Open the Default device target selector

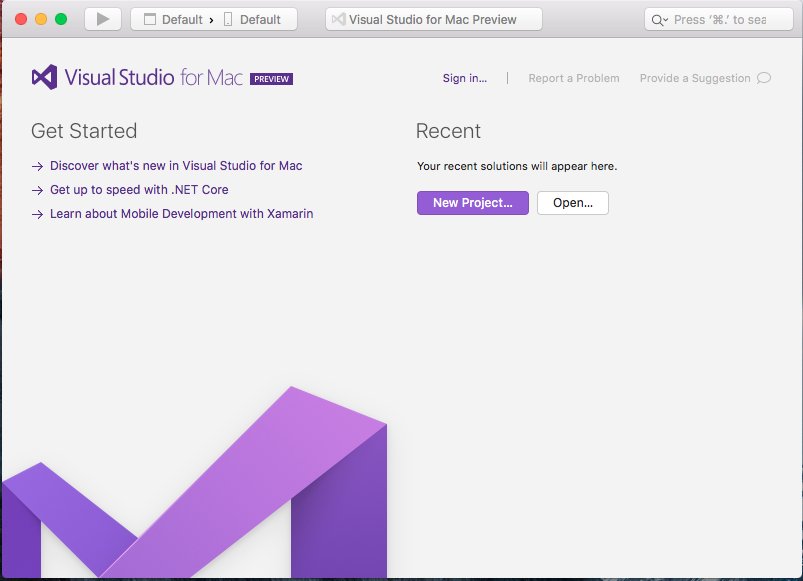coord(252,19)
